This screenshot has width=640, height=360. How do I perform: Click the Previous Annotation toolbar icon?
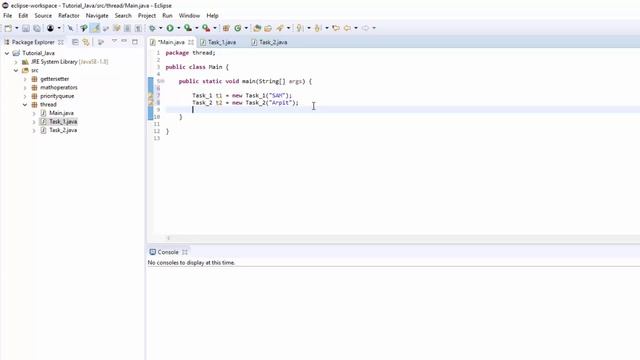click(318, 28)
